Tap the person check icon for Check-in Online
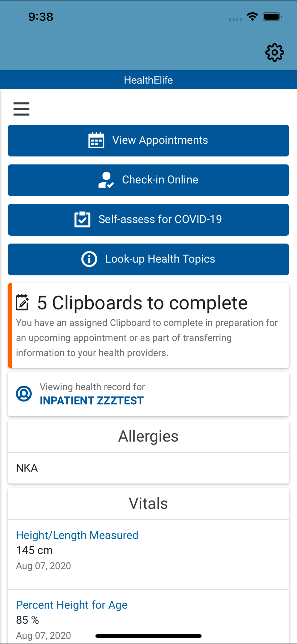This screenshot has width=297, height=644. (x=105, y=180)
